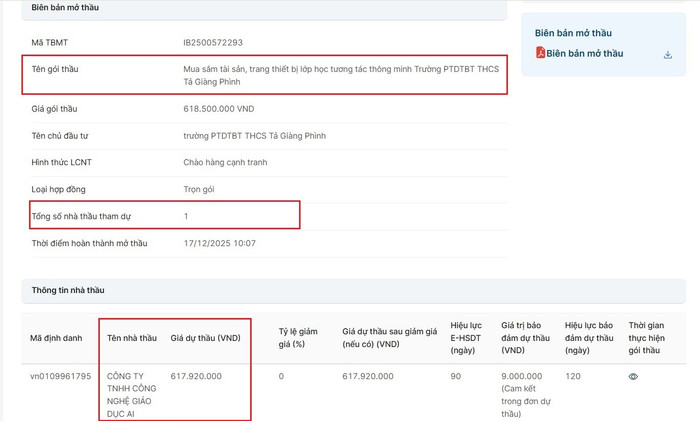
Task: Download the Biên bản mở thầu file
Action: click(668, 55)
